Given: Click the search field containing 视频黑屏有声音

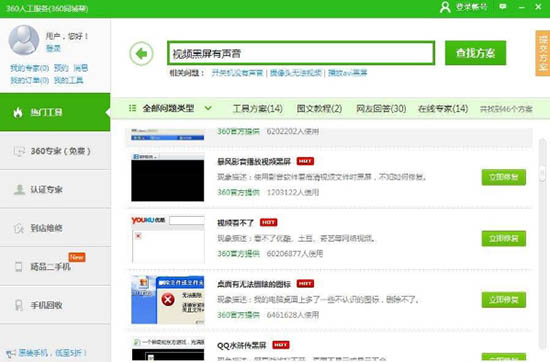Looking at the screenshot, I should coord(301,53).
